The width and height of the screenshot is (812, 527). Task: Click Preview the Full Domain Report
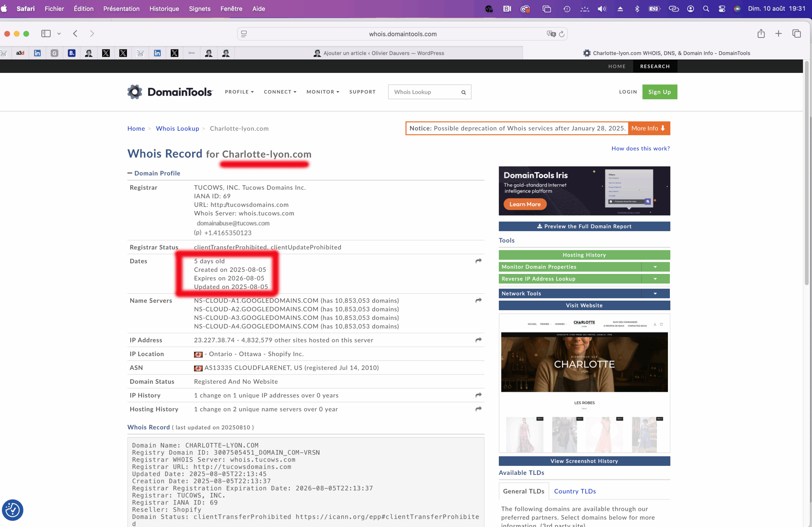click(x=584, y=226)
